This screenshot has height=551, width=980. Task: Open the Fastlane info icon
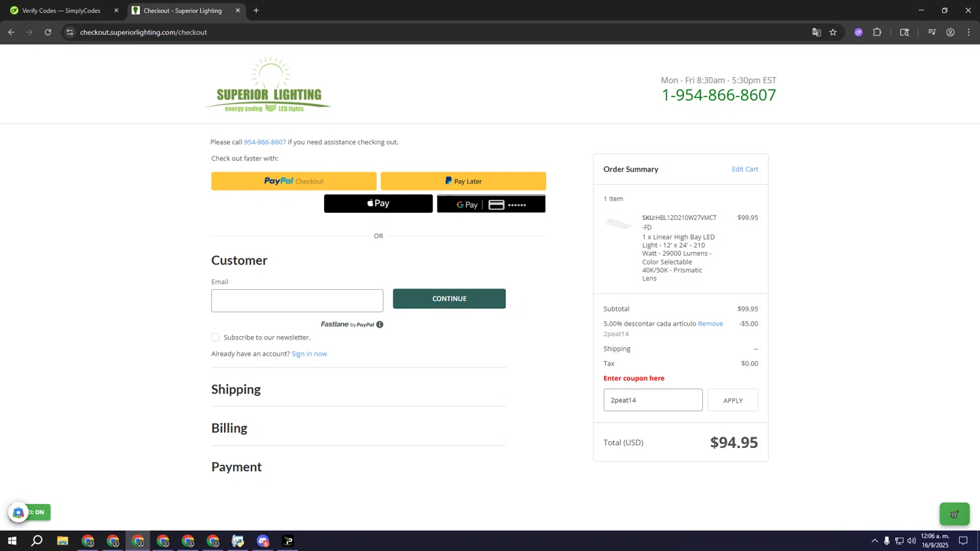pos(380,324)
